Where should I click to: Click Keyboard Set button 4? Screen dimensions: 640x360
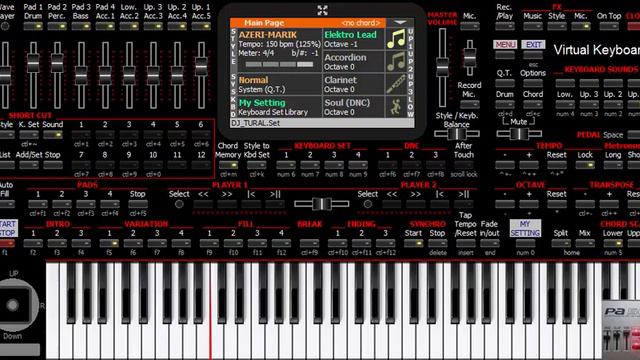(x=358, y=165)
